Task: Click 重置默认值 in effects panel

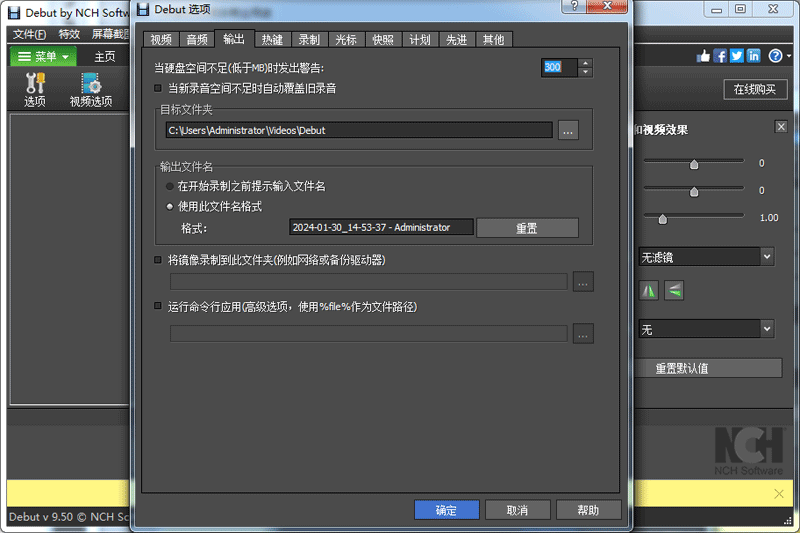Action: tap(707, 368)
